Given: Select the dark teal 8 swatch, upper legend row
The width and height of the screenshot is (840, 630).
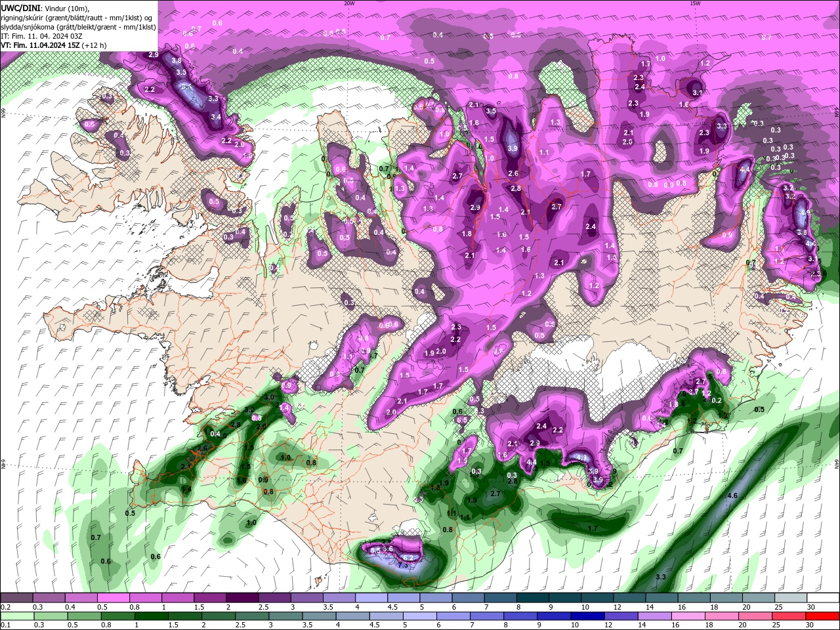Looking at the screenshot, I should (x=533, y=598).
